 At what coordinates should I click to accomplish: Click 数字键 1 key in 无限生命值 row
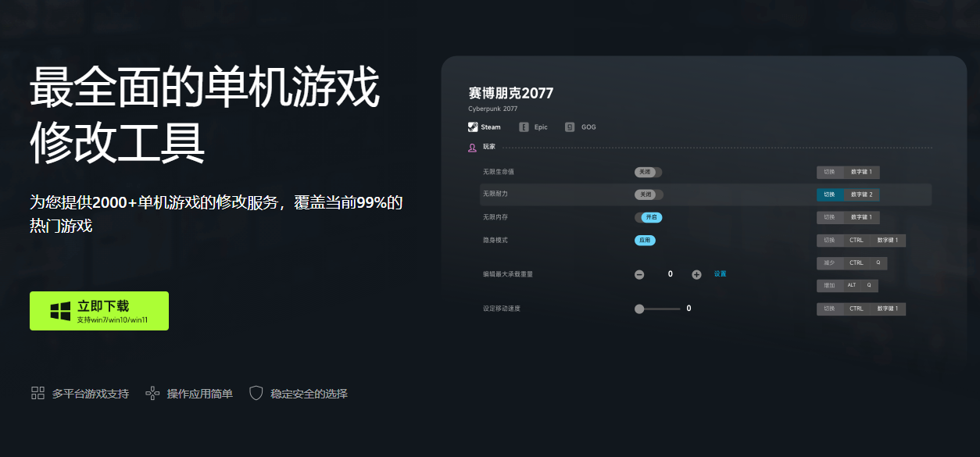[x=862, y=172]
